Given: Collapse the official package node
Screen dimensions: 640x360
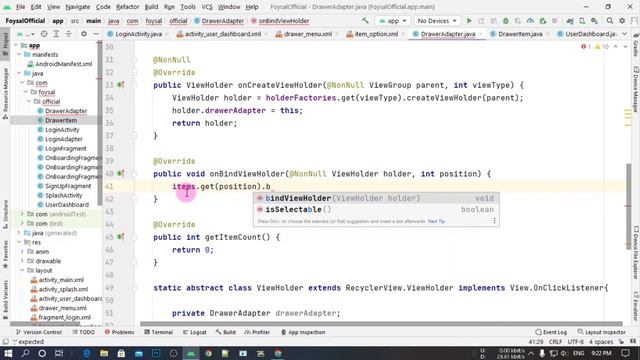Looking at the screenshot, I should [29, 101].
